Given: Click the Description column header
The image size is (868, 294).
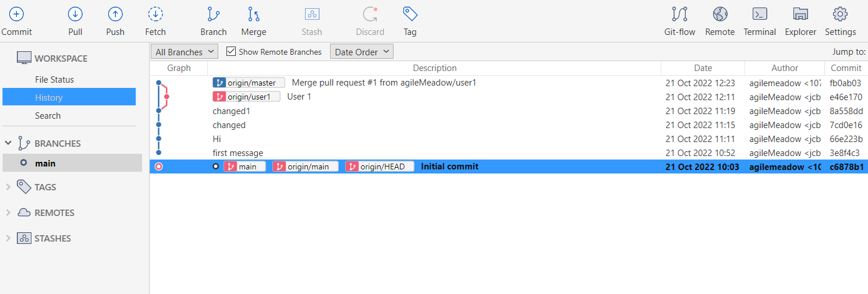Looking at the screenshot, I should point(434,68).
